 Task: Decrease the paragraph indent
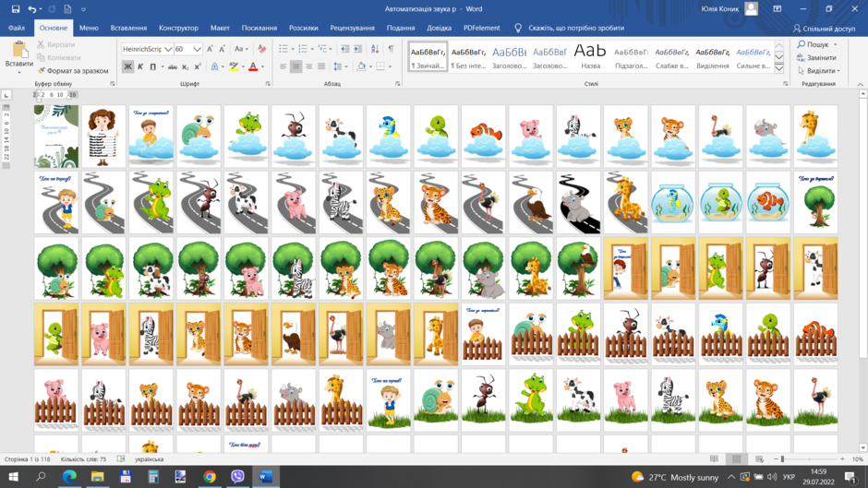pyautogui.click(x=344, y=49)
